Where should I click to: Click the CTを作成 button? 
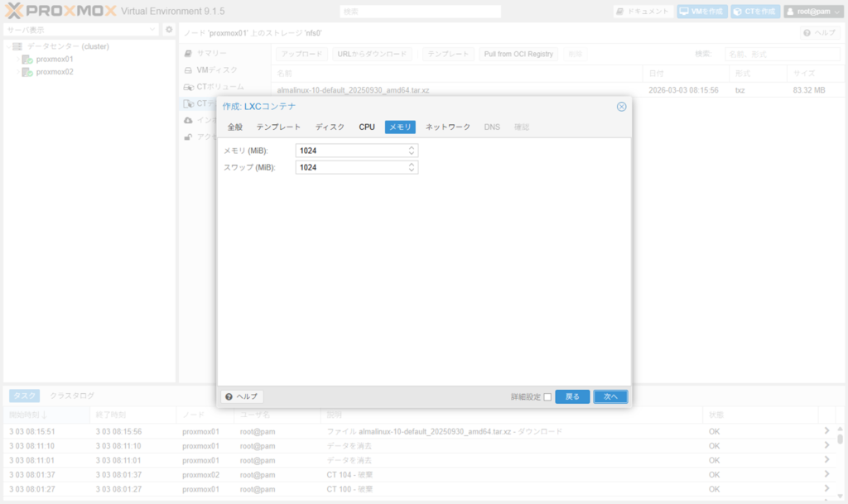point(754,12)
